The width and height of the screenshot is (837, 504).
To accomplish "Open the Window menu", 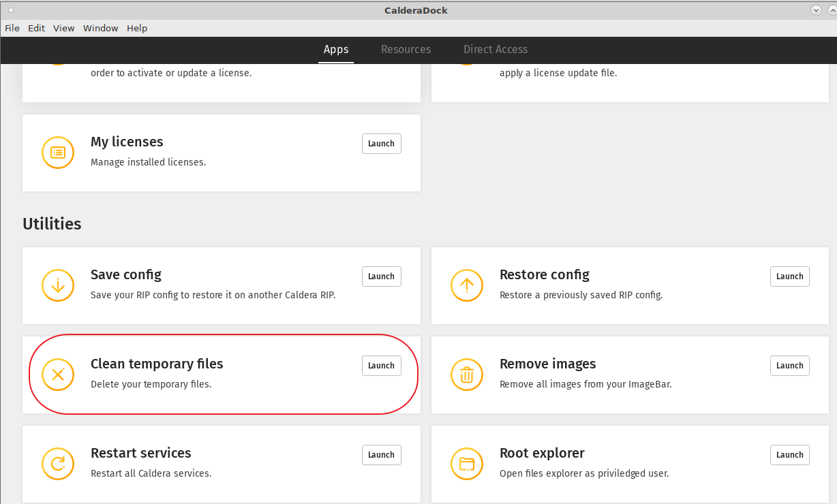I will pos(100,29).
